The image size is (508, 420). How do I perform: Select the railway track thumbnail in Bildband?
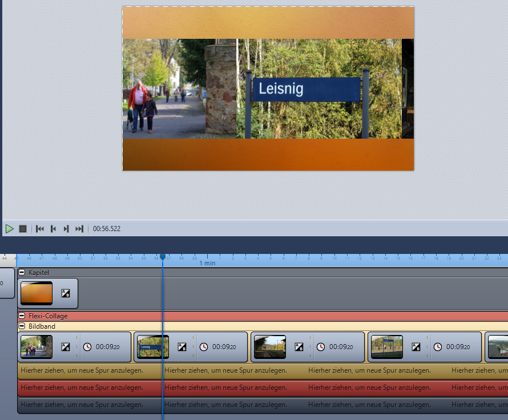click(x=270, y=347)
